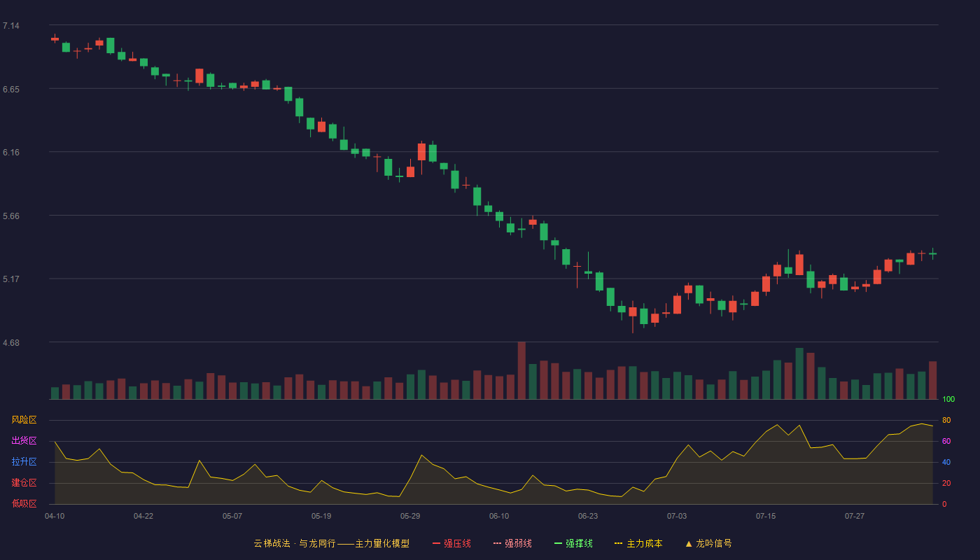Toggle the 龙吟信号 legend entry

(708, 543)
